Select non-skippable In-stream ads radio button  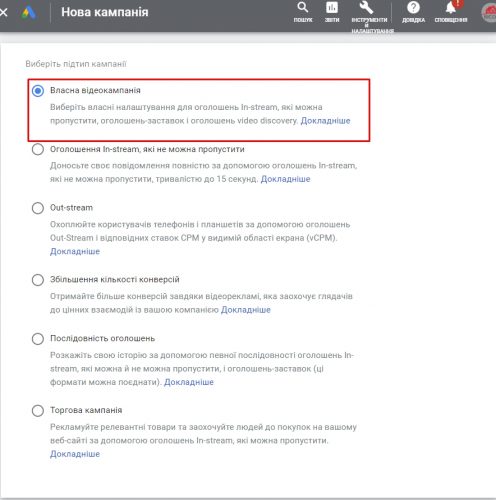click(38, 149)
